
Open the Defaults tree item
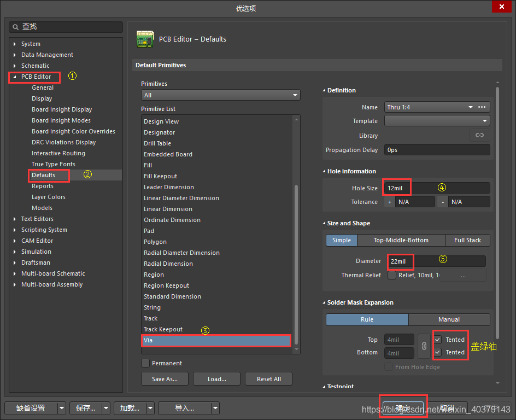pos(43,175)
